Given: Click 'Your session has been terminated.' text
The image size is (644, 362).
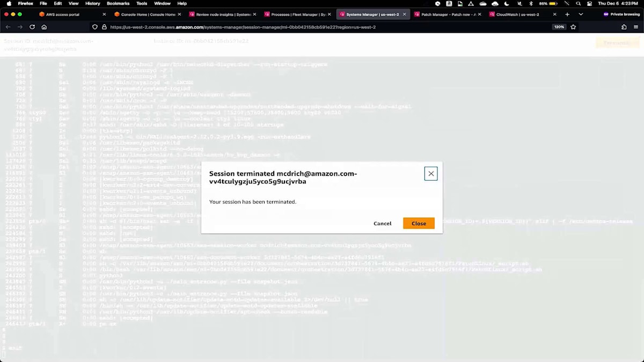Looking at the screenshot, I should (252, 202).
